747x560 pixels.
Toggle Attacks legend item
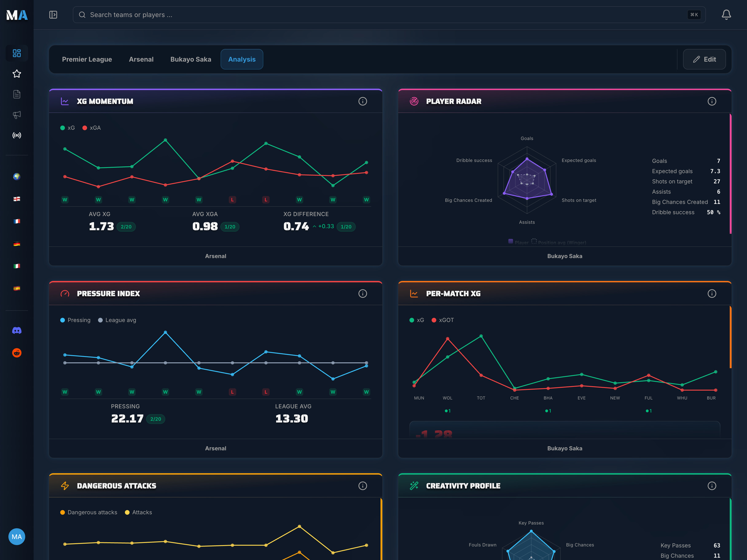click(x=139, y=512)
